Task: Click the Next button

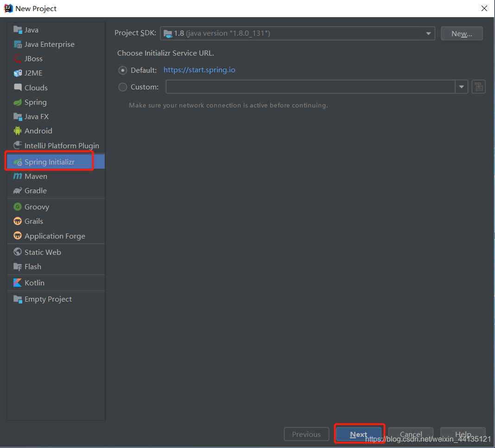Action: click(x=359, y=434)
